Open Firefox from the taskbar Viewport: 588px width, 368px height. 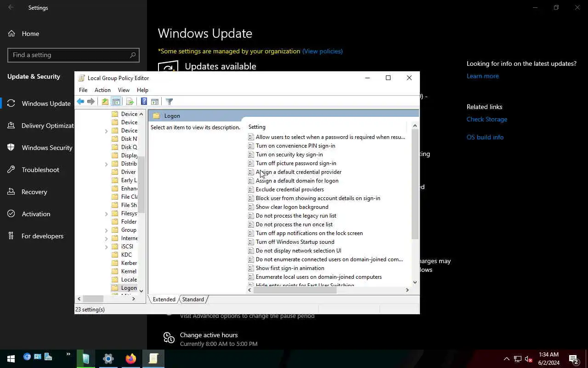click(131, 358)
